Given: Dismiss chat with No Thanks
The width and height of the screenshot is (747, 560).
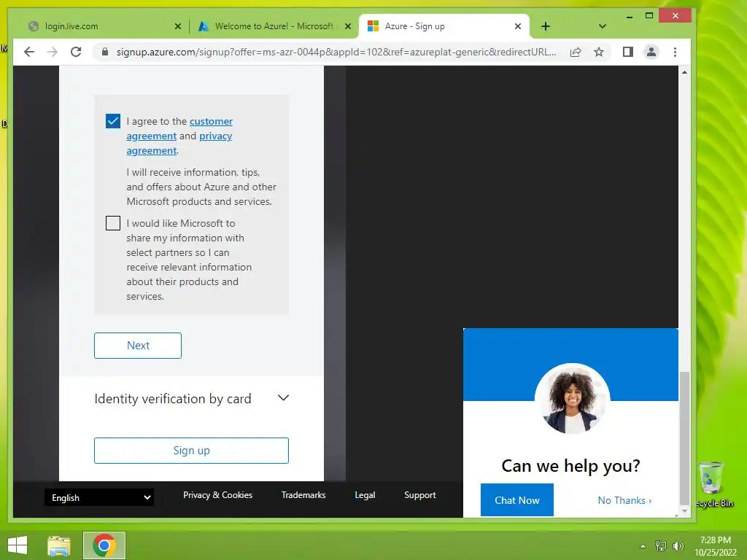Looking at the screenshot, I should click(624, 500).
